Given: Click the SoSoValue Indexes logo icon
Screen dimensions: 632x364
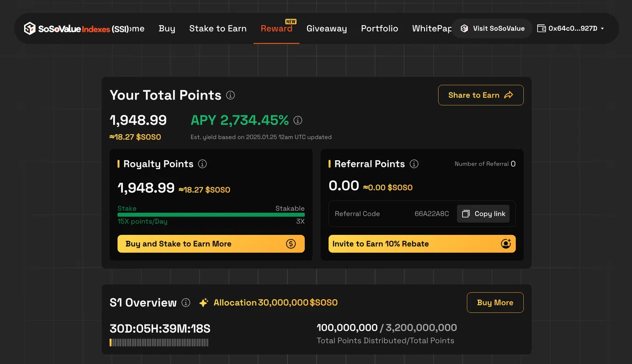Looking at the screenshot, I should [30, 28].
